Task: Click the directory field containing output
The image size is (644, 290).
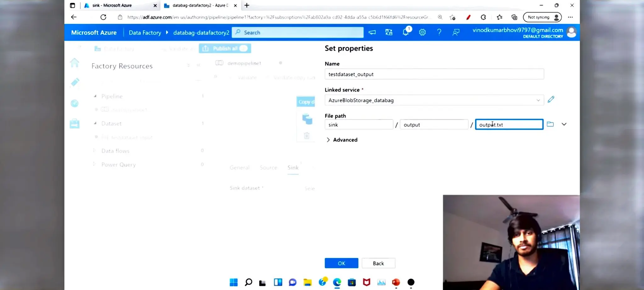Action: (x=434, y=125)
